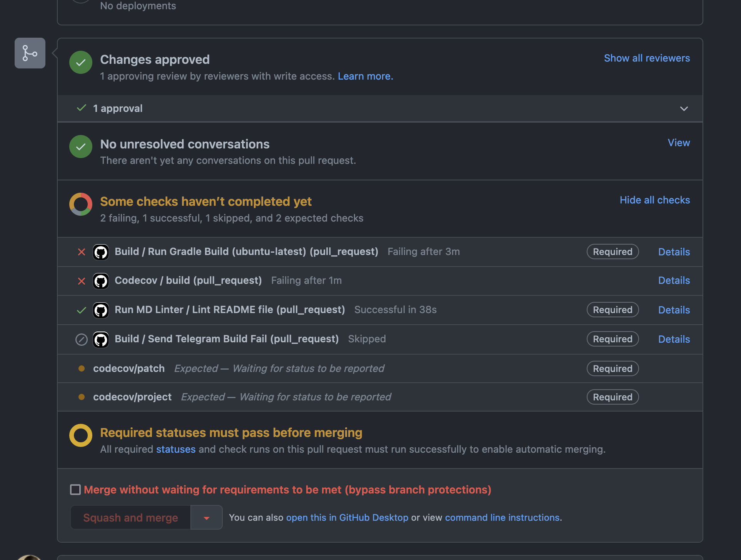Screen dimensions: 741x560
Task: Click Run MD Linter / Lint README file name
Action: (230, 310)
